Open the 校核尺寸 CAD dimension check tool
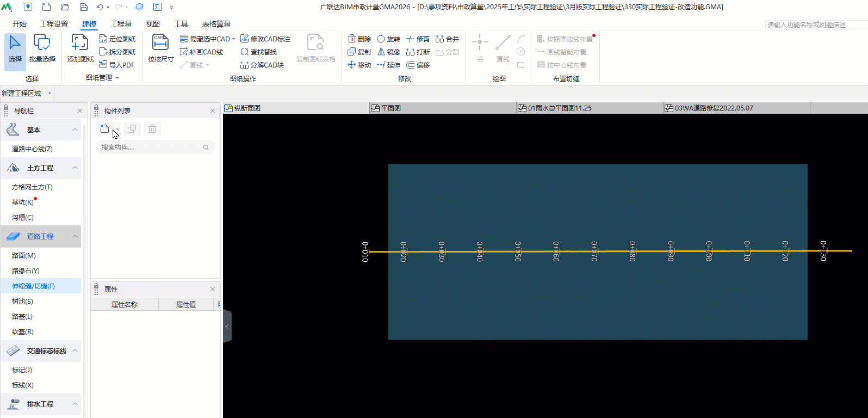 [x=160, y=49]
